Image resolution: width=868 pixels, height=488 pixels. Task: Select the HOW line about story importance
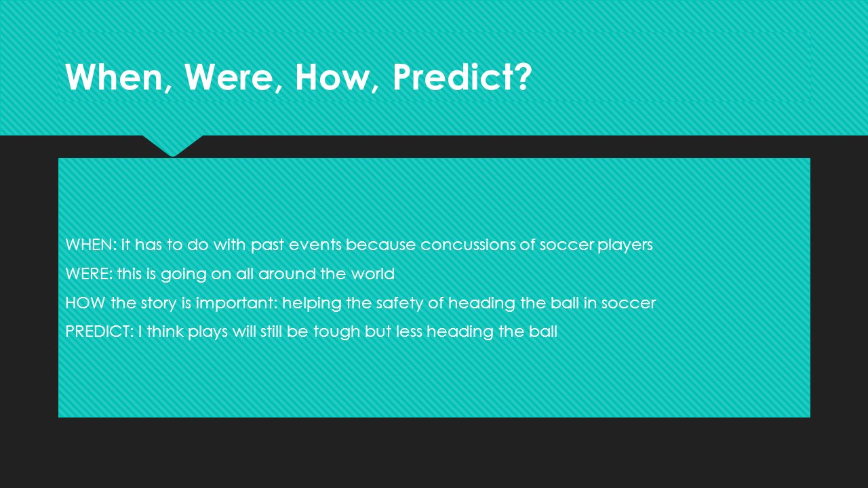pyautogui.click(x=360, y=303)
